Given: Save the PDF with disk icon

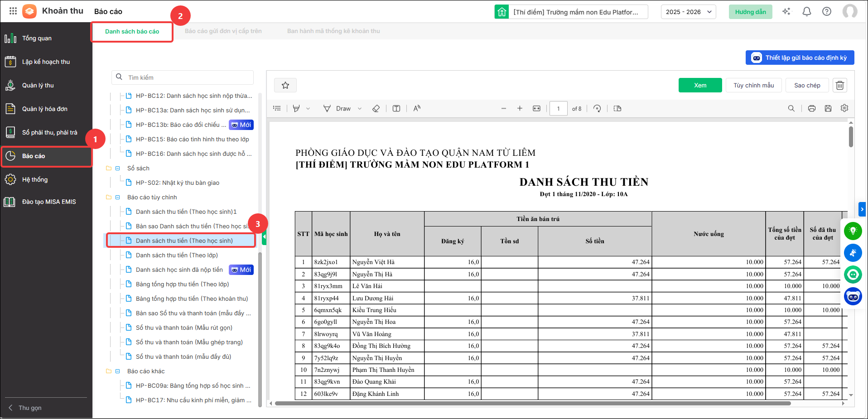Looking at the screenshot, I should tap(828, 108).
